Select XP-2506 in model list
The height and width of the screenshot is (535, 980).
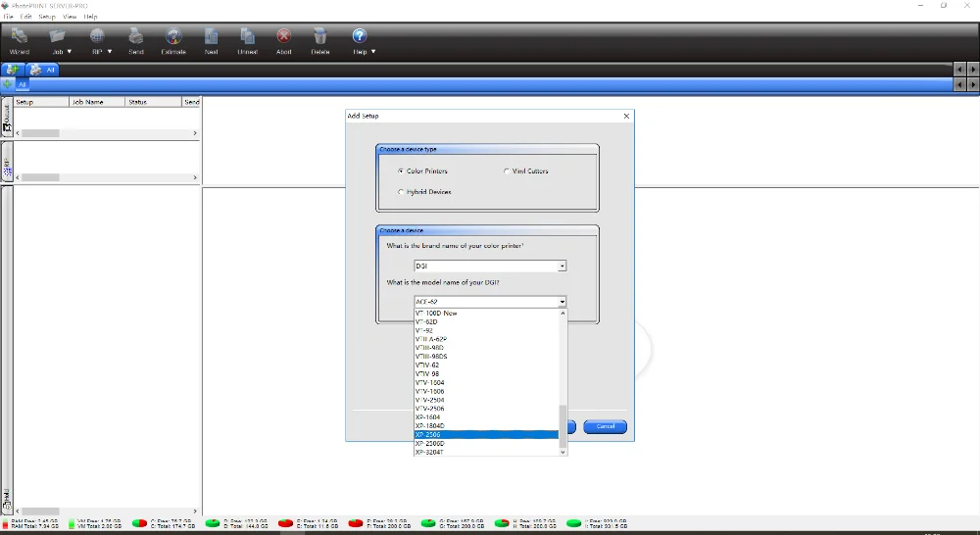pyautogui.click(x=486, y=434)
